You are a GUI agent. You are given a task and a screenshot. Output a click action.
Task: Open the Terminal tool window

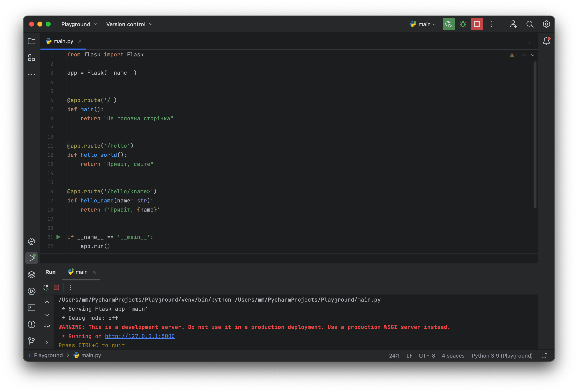(x=31, y=308)
